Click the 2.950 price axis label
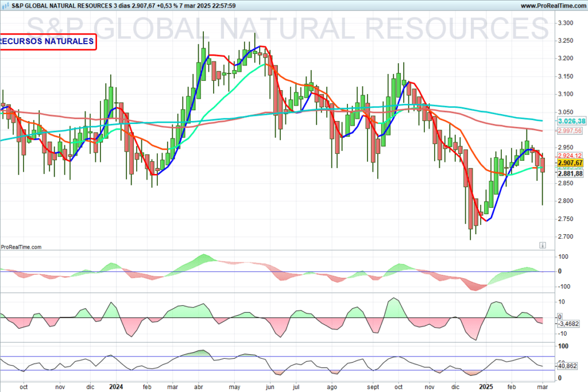 (566, 148)
